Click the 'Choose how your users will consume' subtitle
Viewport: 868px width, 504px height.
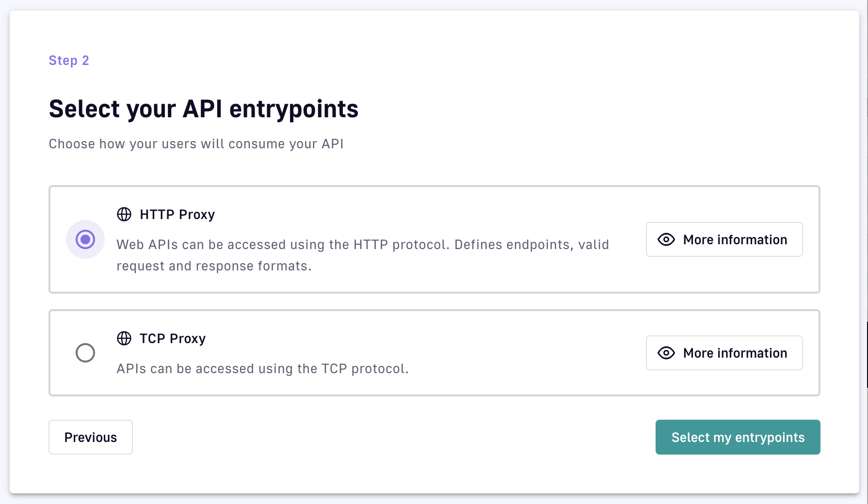click(x=196, y=144)
